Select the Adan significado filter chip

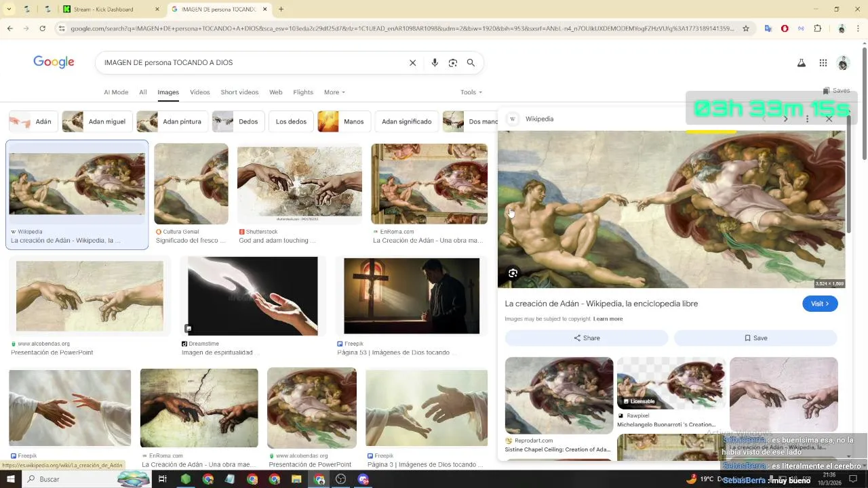406,122
